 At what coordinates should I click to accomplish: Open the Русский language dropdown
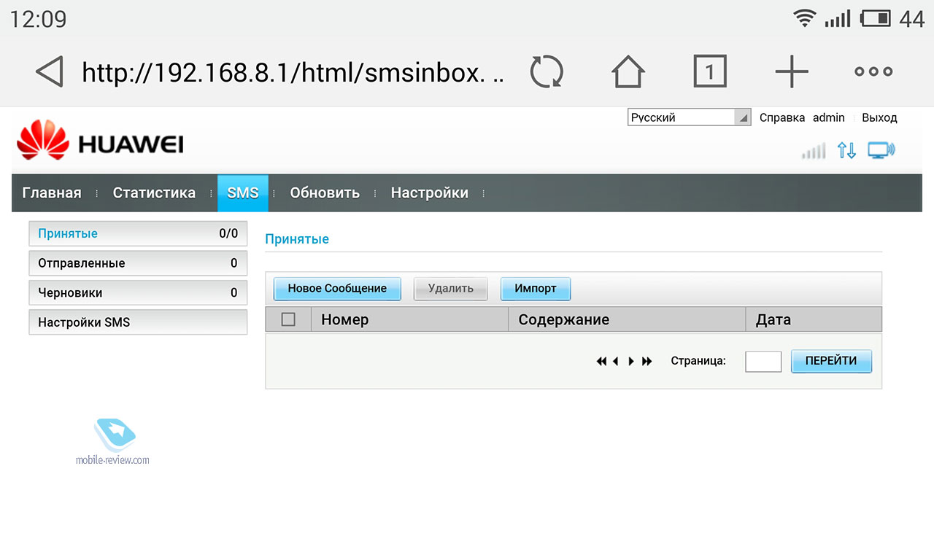click(689, 117)
